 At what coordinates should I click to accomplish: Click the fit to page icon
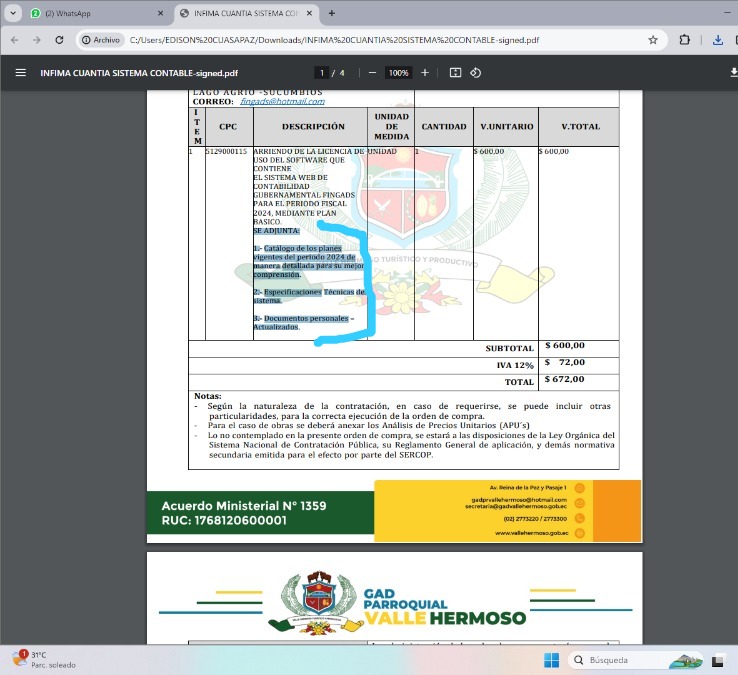[455, 73]
